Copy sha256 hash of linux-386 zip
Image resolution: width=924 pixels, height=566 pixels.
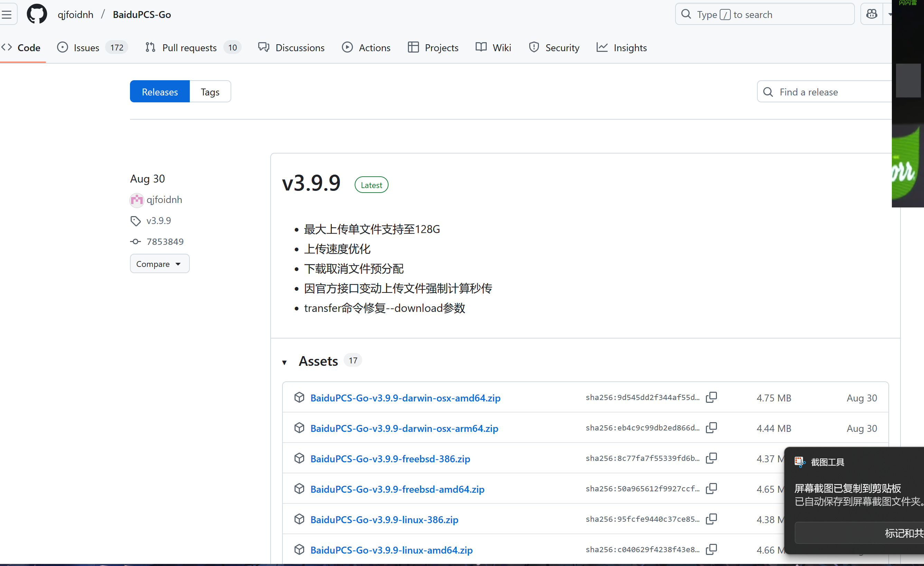pyautogui.click(x=711, y=519)
